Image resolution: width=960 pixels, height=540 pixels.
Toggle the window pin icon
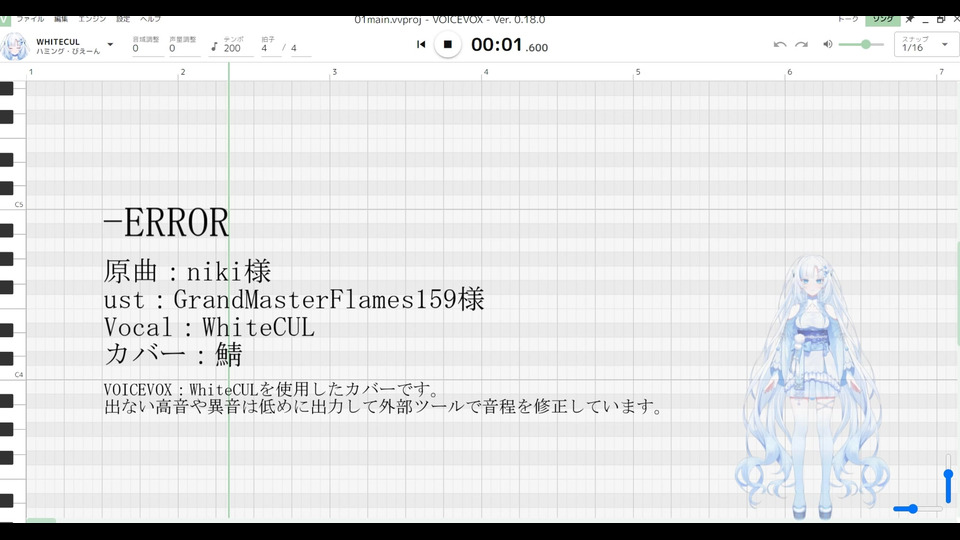pyautogui.click(x=910, y=19)
